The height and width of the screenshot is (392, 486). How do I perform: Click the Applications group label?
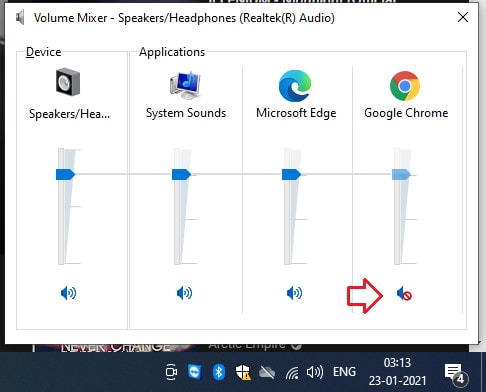pyautogui.click(x=172, y=52)
